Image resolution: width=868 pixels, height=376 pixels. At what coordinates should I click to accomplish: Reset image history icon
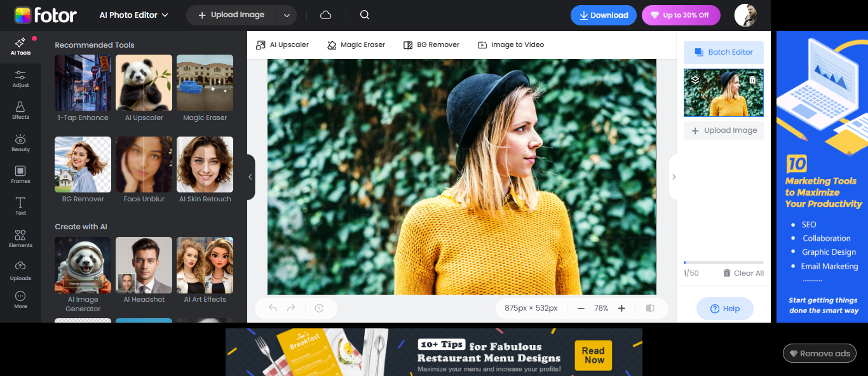pyautogui.click(x=319, y=308)
